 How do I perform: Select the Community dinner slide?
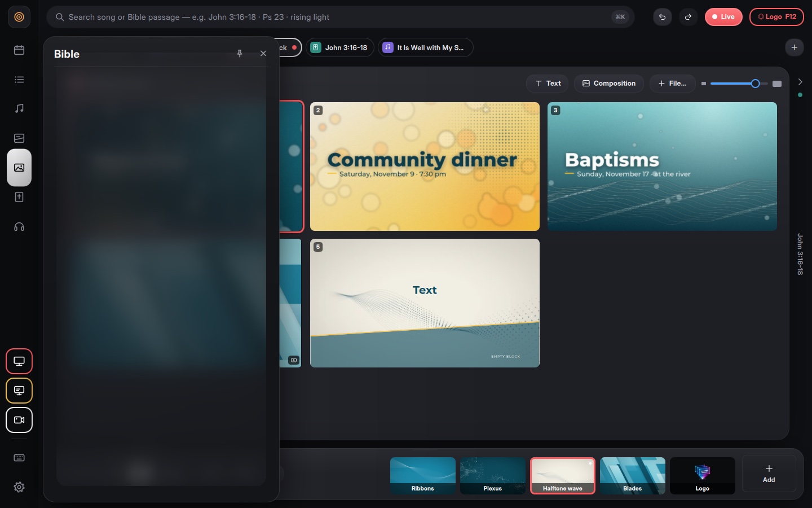pos(425,167)
